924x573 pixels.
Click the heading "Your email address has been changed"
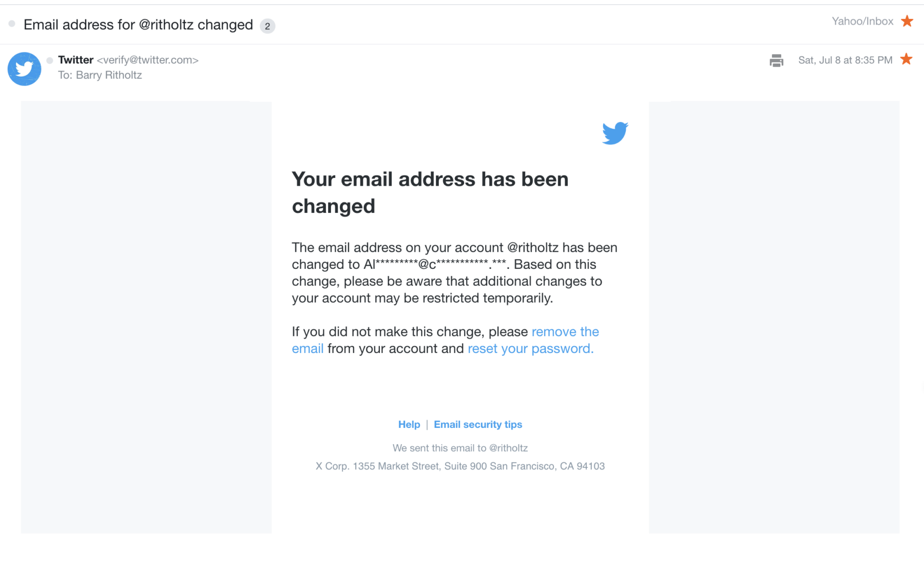(x=430, y=192)
